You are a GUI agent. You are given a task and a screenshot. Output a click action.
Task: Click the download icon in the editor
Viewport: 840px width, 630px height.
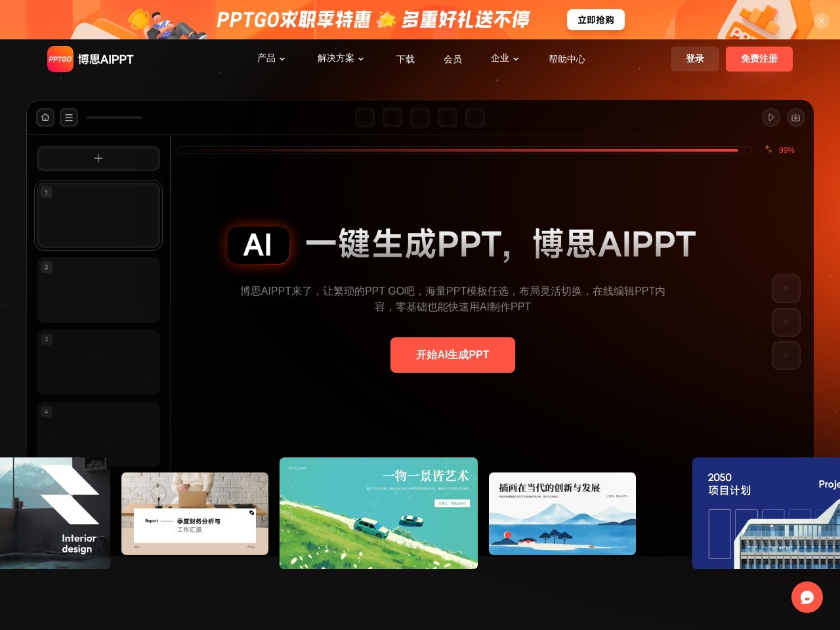[x=796, y=117]
